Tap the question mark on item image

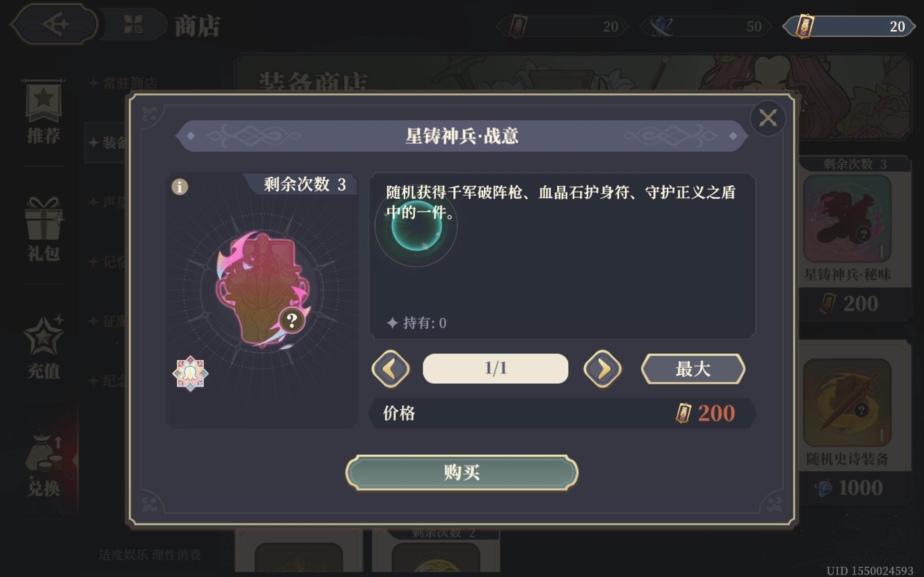[292, 320]
